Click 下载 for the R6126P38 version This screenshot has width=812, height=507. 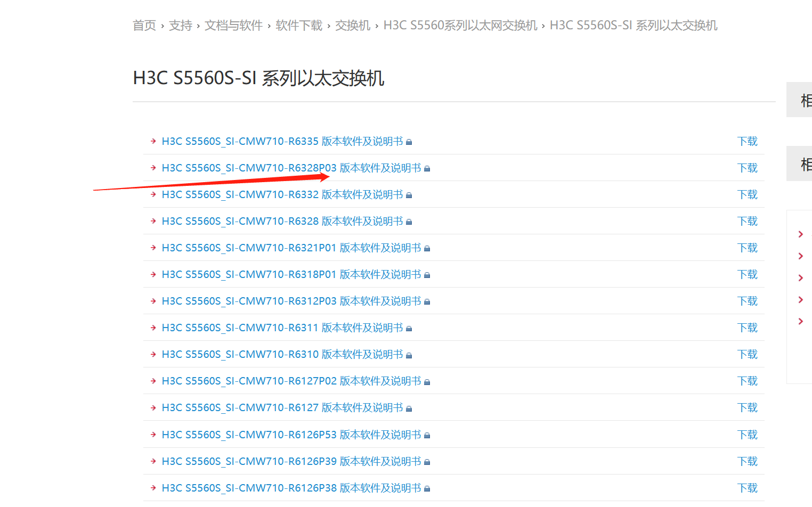tap(748, 488)
